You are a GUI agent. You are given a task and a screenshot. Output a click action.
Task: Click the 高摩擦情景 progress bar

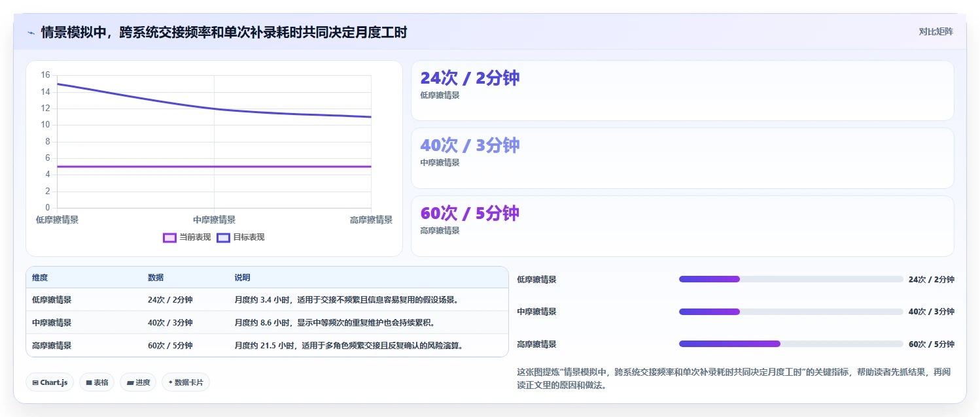(x=791, y=344)
